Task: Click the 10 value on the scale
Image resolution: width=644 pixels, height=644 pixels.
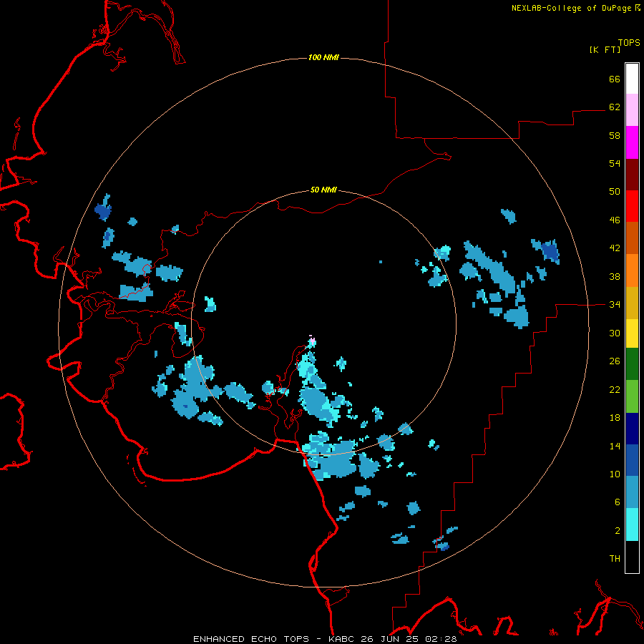Action: (615, 474)
